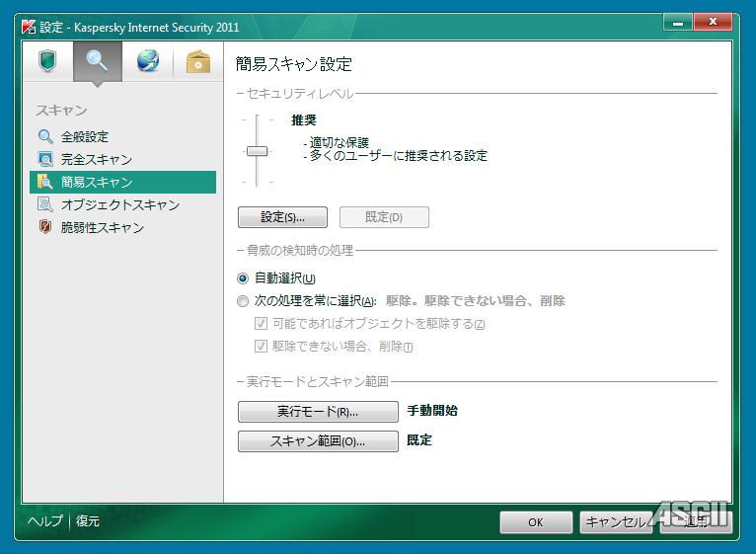
Task: Minimize the settings window
Action: pyautogui.click(x=678, y=22)
